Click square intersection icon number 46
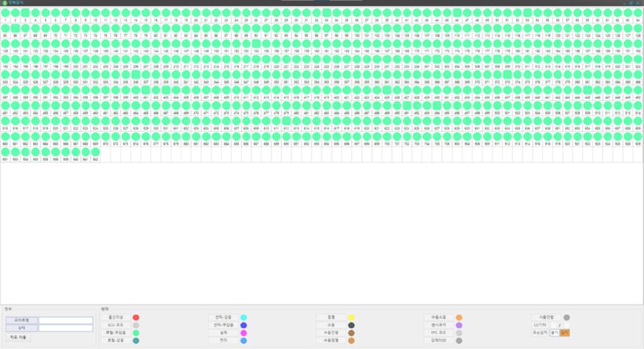644x349 pixels. (457, 12)
